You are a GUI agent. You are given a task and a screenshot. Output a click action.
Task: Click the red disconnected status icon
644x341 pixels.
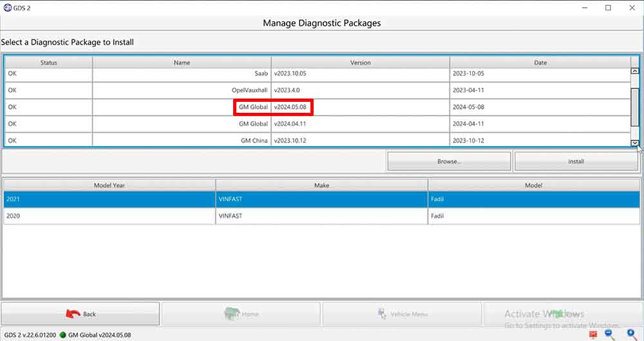(x=592, y=335)
